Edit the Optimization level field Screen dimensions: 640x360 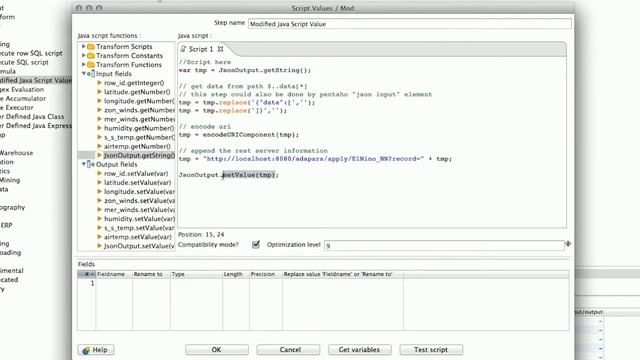point(444,245)
